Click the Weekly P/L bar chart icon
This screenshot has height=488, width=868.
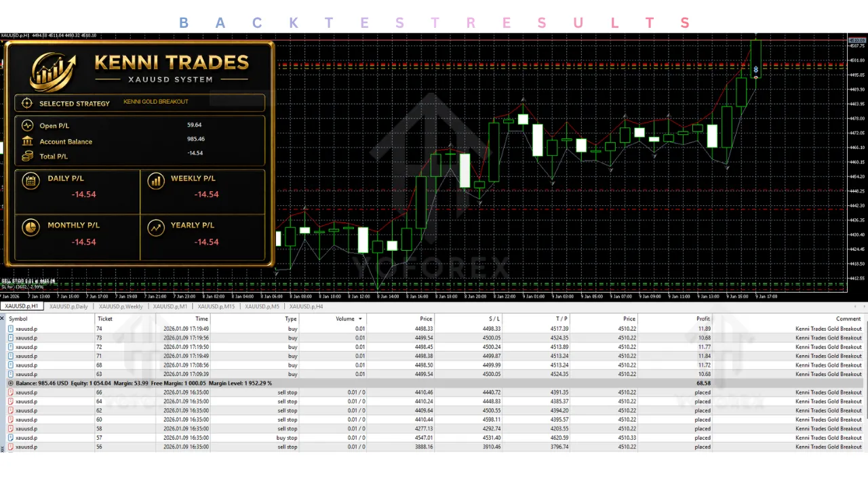pyautogui.click(x=156, y=180)
